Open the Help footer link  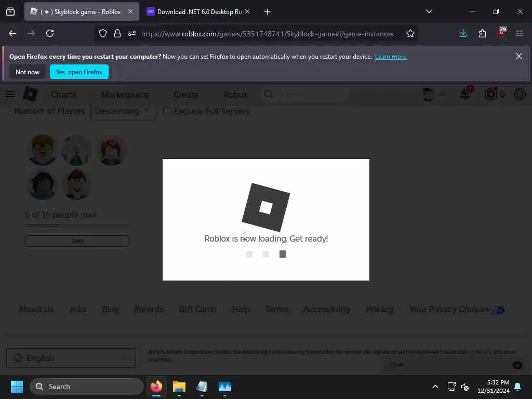(241, 310)
